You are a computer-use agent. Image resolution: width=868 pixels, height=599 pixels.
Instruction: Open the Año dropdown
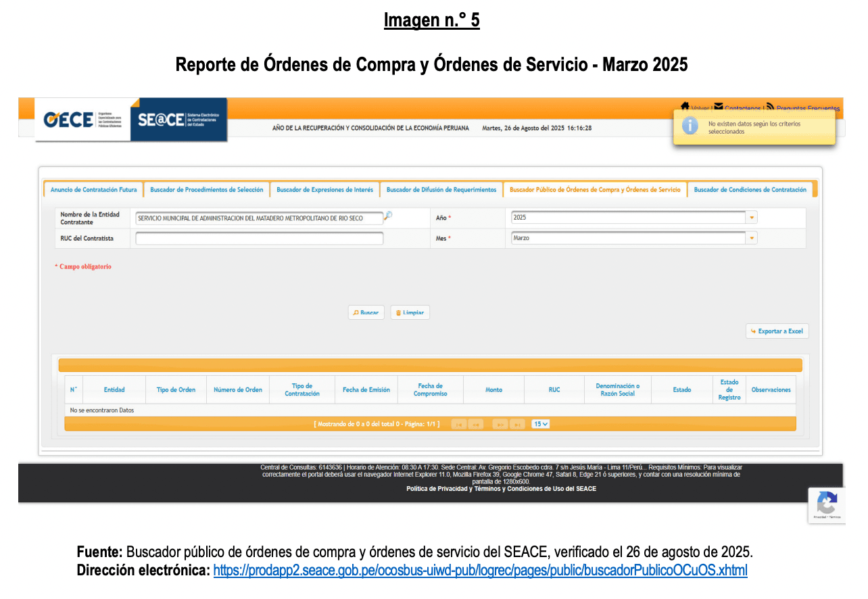751,218
